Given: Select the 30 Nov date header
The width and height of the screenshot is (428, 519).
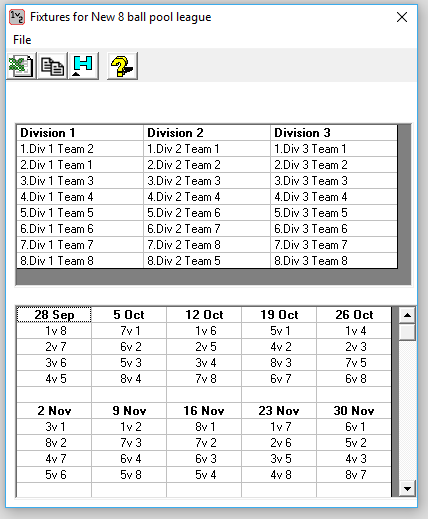Looking at the screenshot, I should click(354, 411).
